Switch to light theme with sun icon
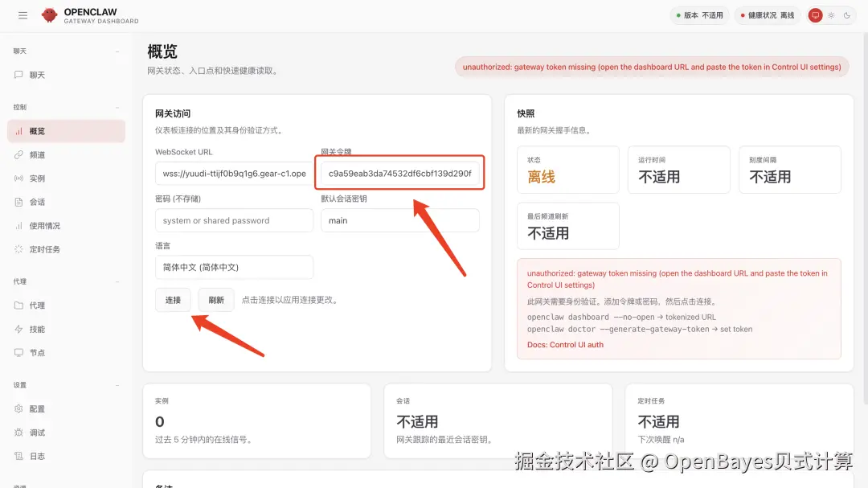 [x=830, y=14]
